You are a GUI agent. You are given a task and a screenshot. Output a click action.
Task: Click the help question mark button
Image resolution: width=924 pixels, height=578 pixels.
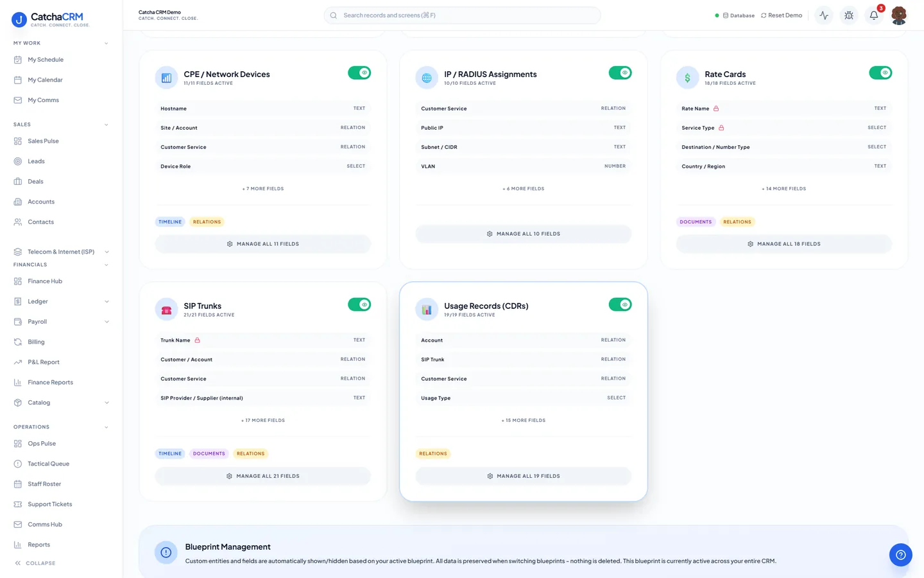click(x=900, y=555)
